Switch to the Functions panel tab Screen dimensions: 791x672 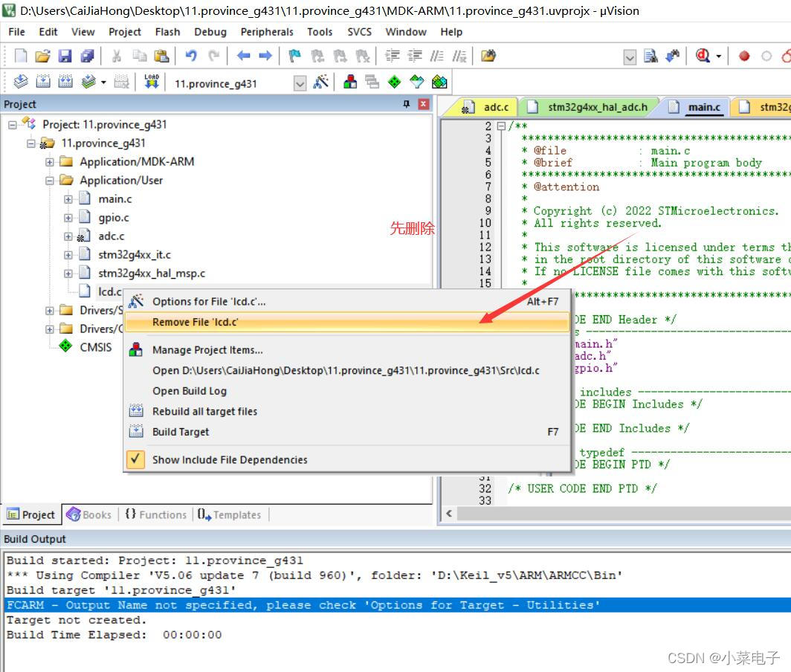point(155,514)
